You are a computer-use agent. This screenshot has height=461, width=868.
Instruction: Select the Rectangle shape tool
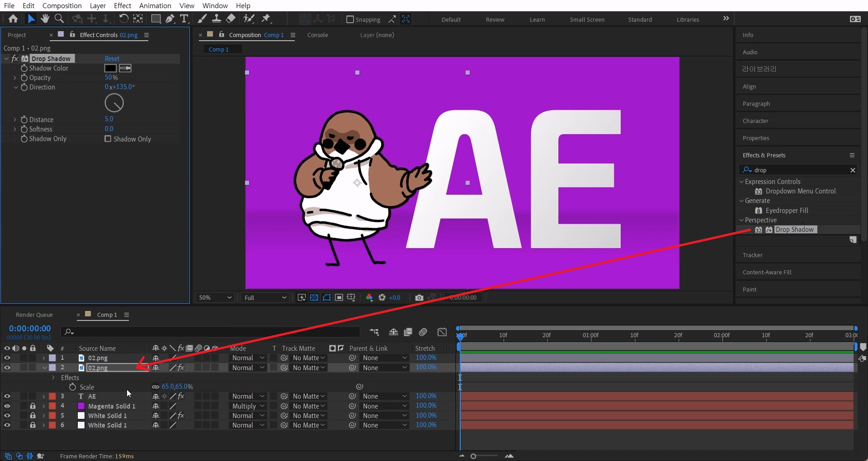(156, 19)
